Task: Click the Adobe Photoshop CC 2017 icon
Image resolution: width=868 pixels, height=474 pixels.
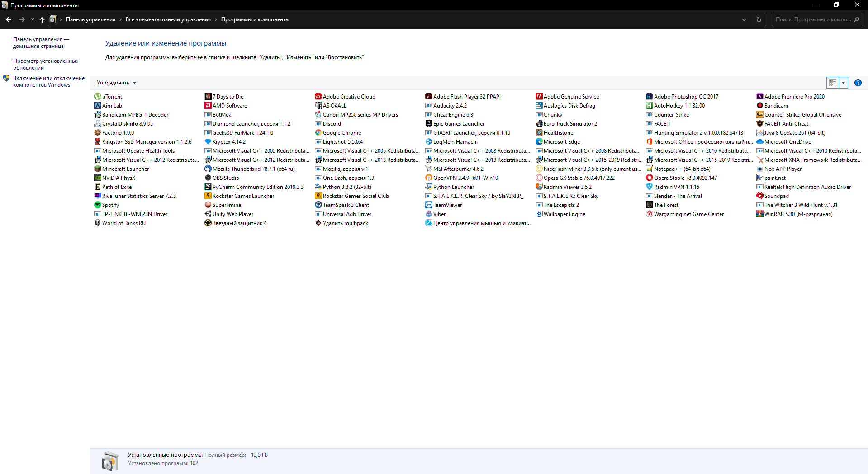Action: coord(649,96)
